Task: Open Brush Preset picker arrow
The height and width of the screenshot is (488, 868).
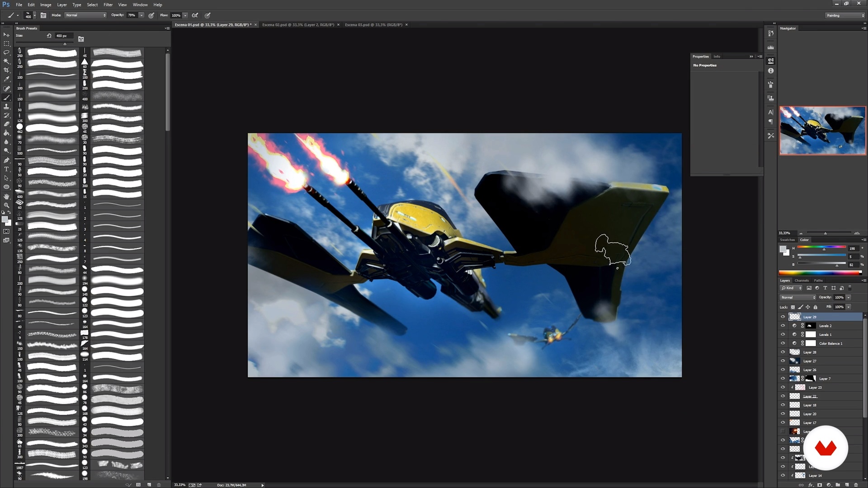Action: [x=34, y=15]
